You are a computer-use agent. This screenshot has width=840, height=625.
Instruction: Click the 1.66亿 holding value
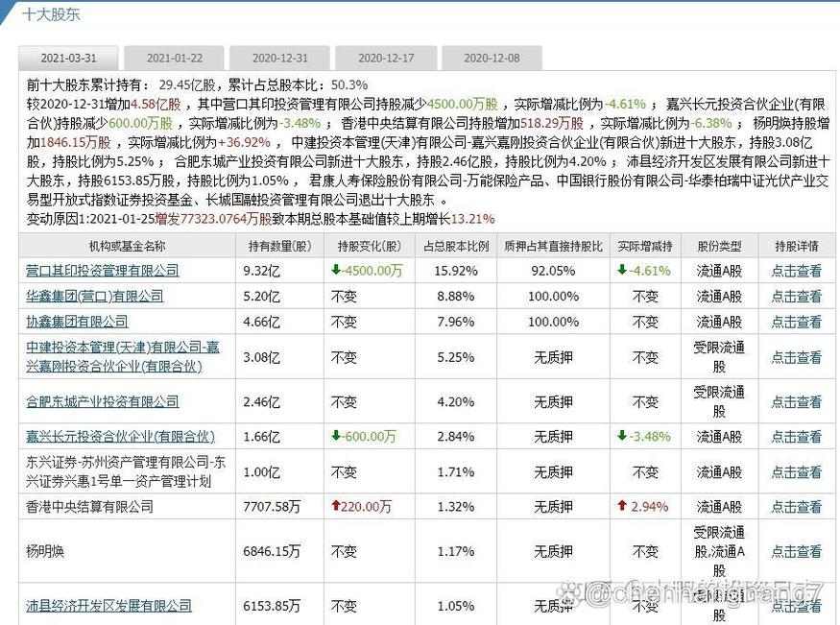click(261, 437)
